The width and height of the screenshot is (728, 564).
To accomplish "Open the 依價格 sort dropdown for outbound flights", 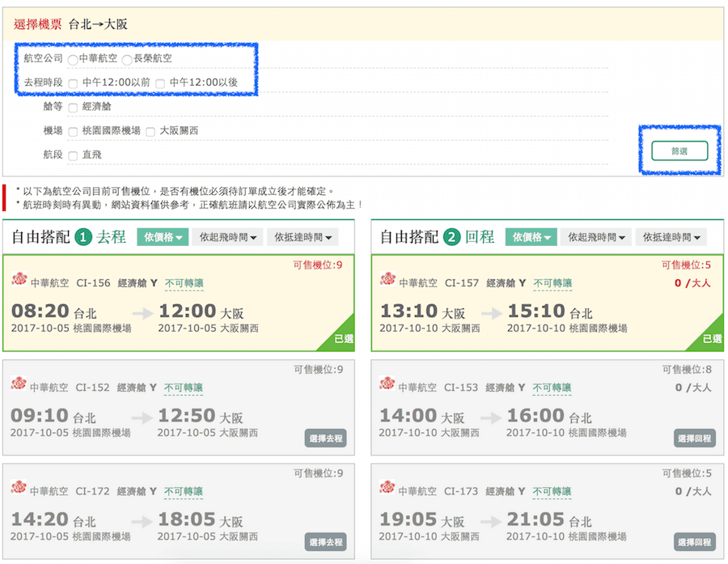I will point(164,236).
